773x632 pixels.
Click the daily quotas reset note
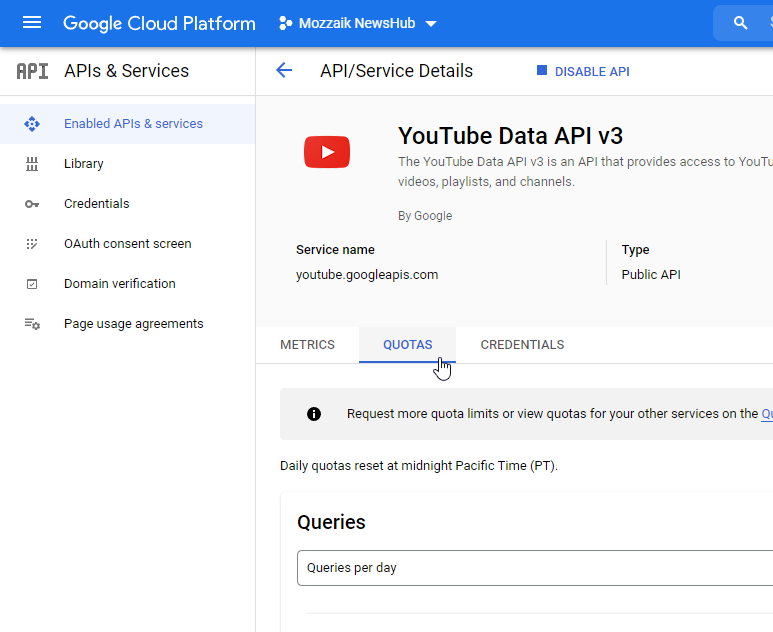tap(419, 466)
